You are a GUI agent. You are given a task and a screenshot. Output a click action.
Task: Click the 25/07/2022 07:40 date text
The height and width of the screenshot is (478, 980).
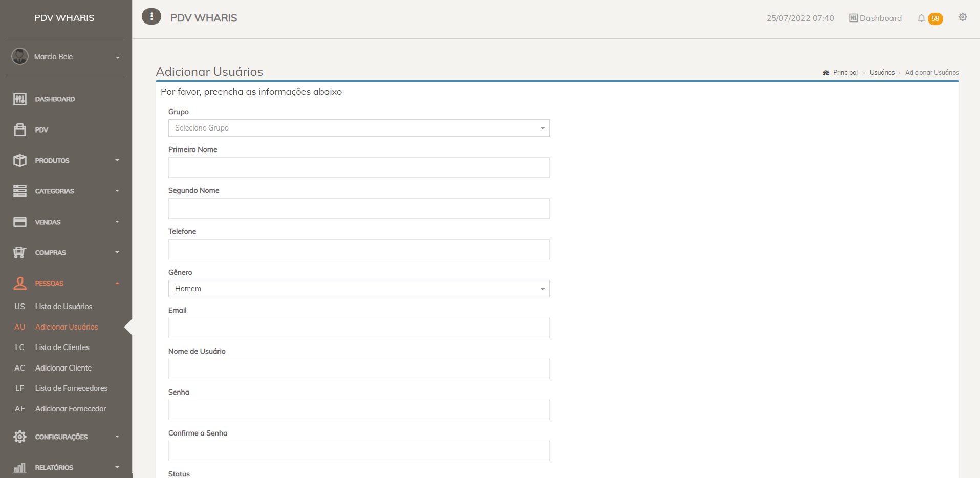[x=800, y=18]
